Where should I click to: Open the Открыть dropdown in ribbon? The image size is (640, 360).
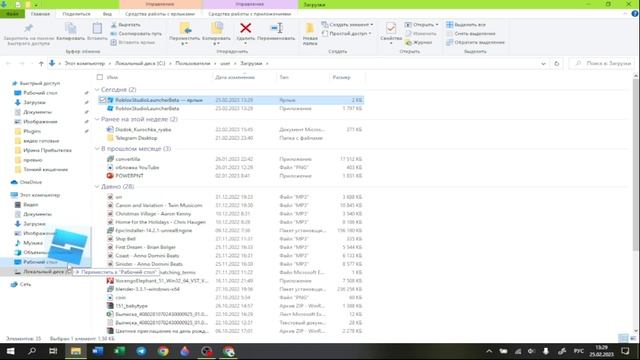[x=422, y=25]
